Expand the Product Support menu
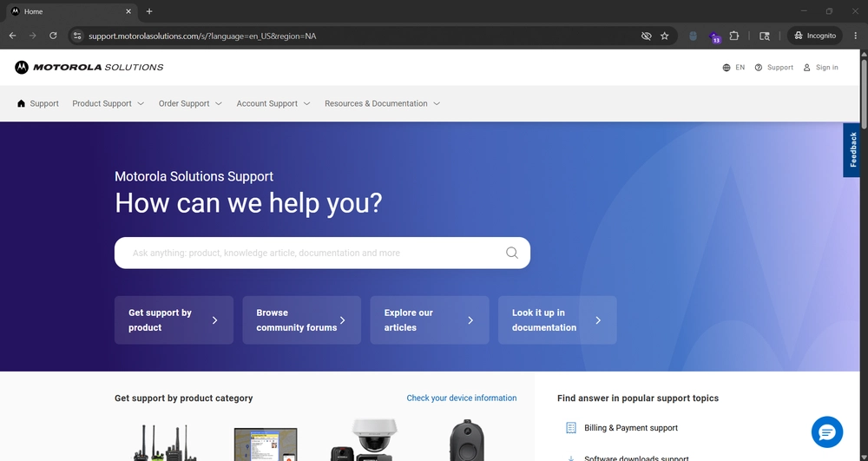868x461 pixels. click(108, 103)
